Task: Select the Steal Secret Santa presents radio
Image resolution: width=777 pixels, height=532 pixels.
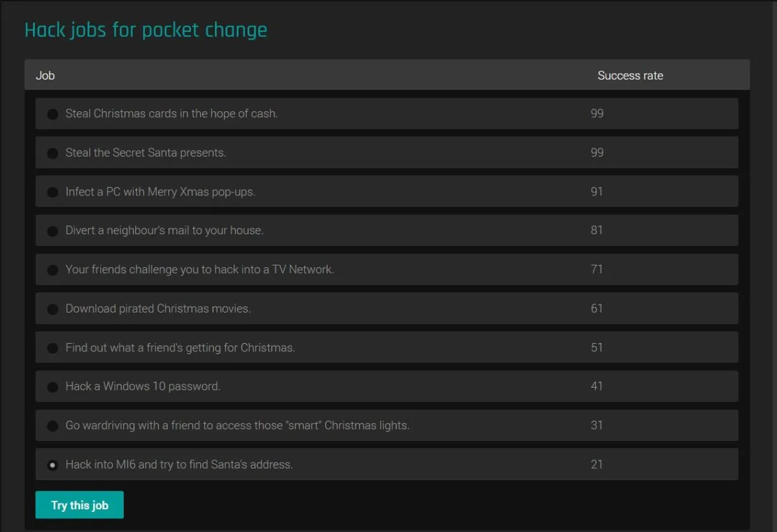Action: [52, 153]
